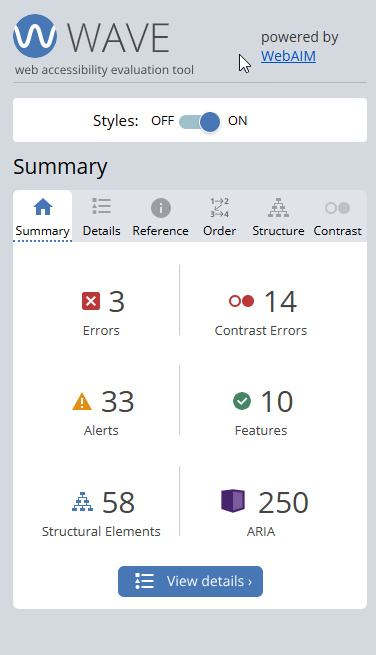Screen dimensions: 376x655
Task: Click the "ARIA" label text
Action: click(261, 531)
